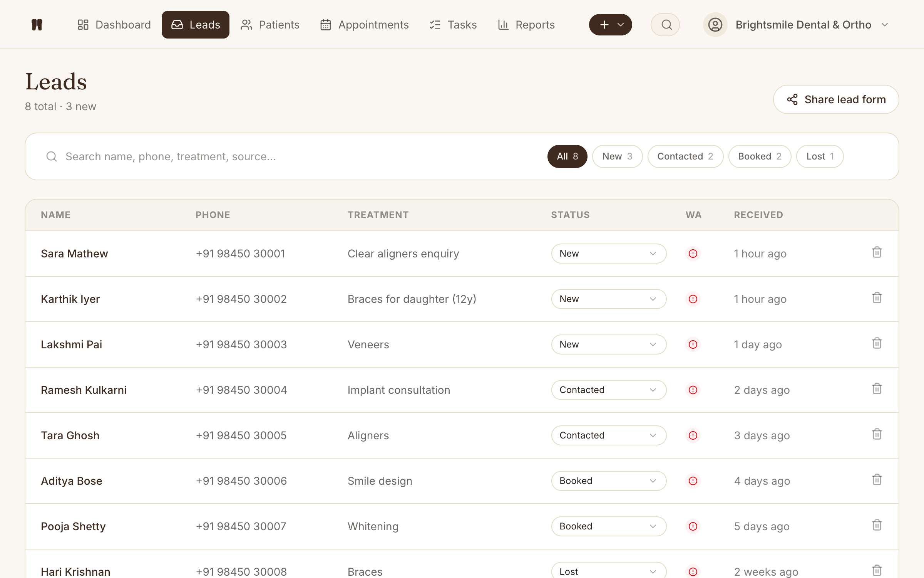The height and width of the screenshot is (578, 924).
Task: Delete Hari Krishnan lead via trash icon
Action: pyautogui.click(x=877, y=571)
